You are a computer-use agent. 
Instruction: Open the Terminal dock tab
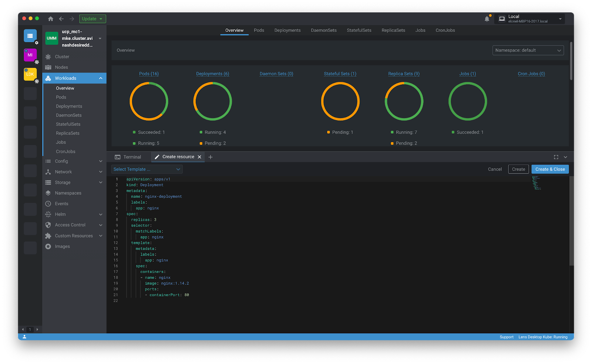(128, 157)
